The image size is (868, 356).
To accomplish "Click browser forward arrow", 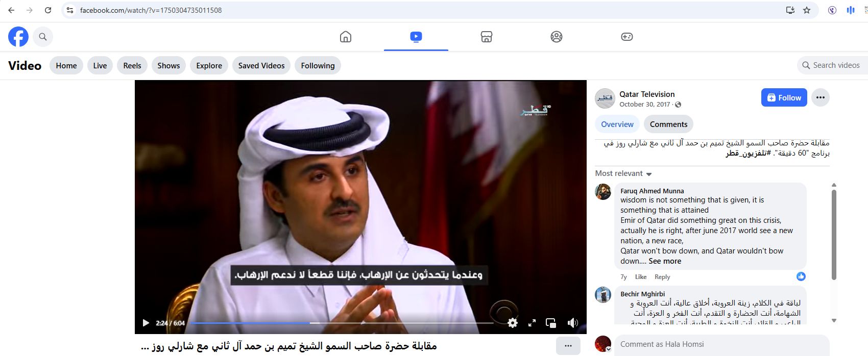I will 30,10.
